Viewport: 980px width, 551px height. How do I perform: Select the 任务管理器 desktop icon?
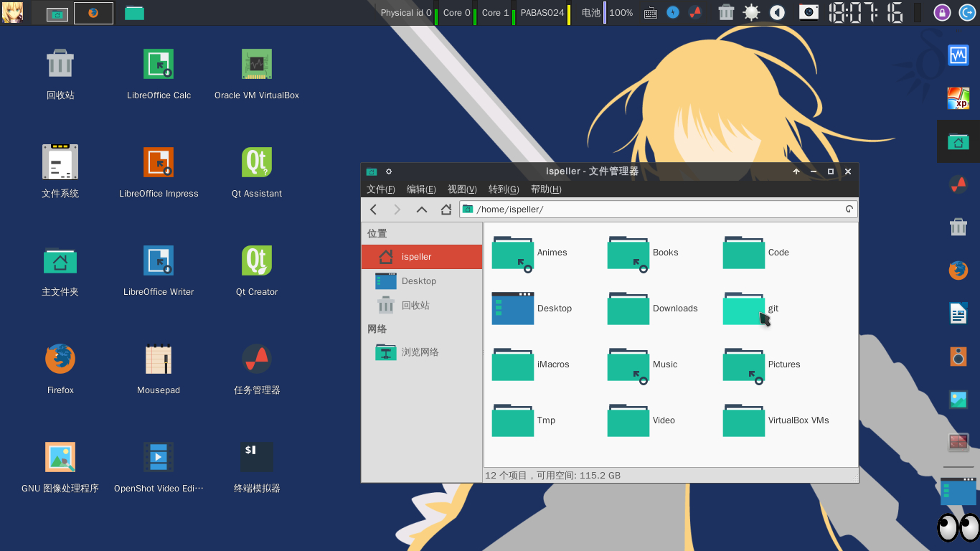tap(257, 369)
